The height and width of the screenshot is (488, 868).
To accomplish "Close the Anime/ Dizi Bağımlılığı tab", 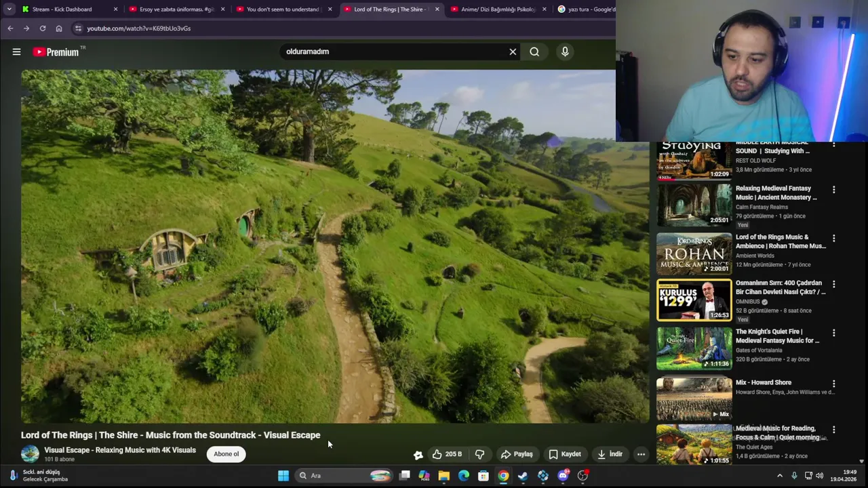I will (x=544, y=9).
